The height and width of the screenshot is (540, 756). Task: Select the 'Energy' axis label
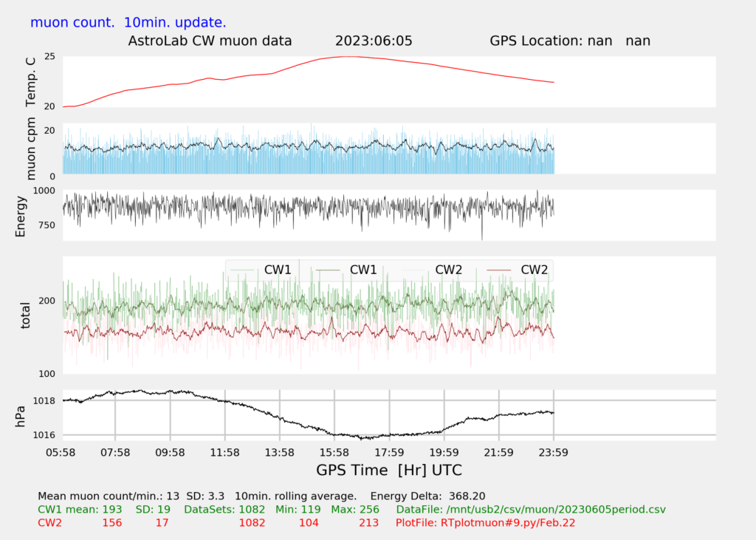20,216
